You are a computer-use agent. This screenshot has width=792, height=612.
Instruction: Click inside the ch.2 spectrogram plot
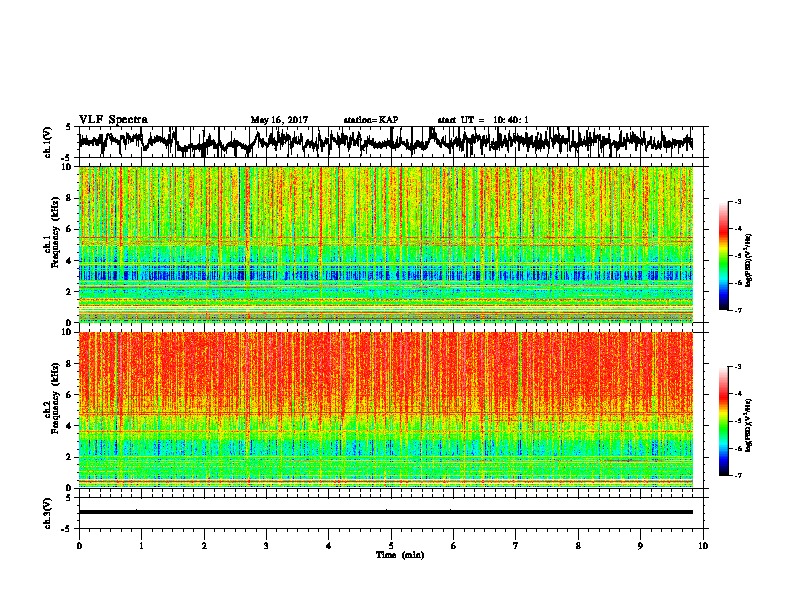pyautogui.click(x=386, y=410)
